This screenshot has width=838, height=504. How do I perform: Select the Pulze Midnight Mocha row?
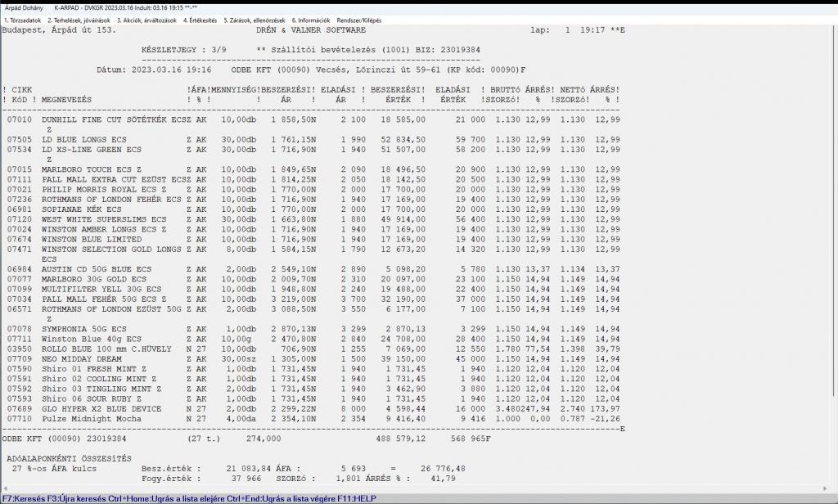tap(90, 418)
